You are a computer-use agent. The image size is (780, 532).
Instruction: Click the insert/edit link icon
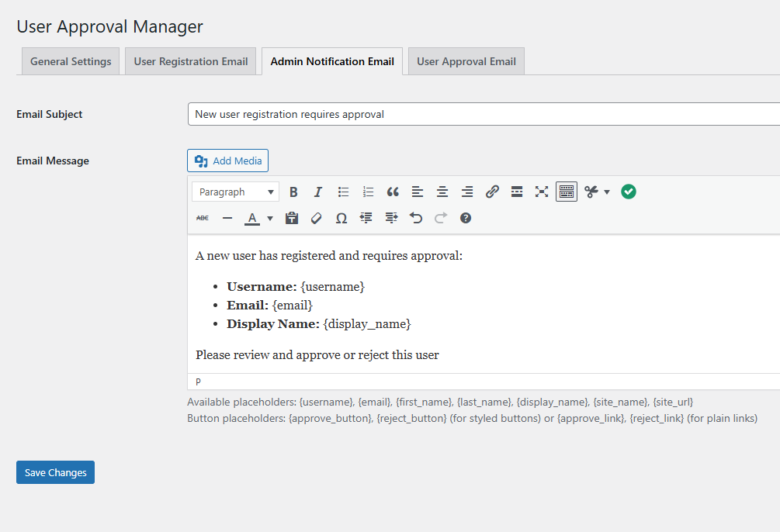pyautogui.click(x=492, y=192)
